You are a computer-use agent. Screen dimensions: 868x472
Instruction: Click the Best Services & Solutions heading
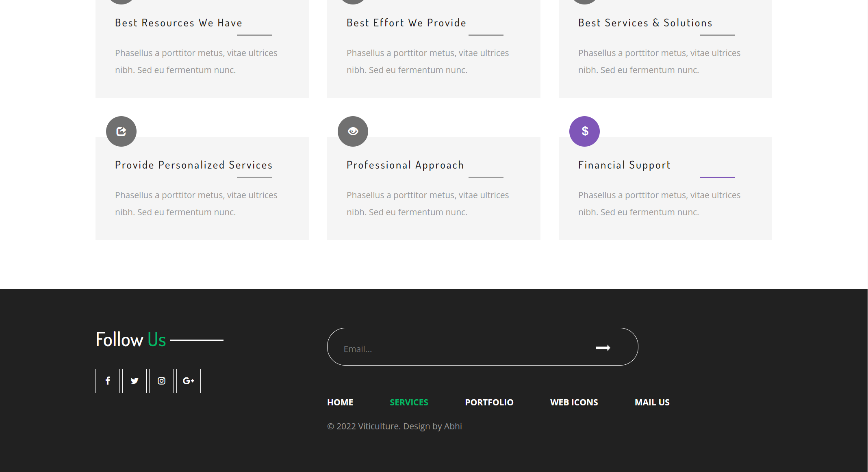(x=645, y=23)
